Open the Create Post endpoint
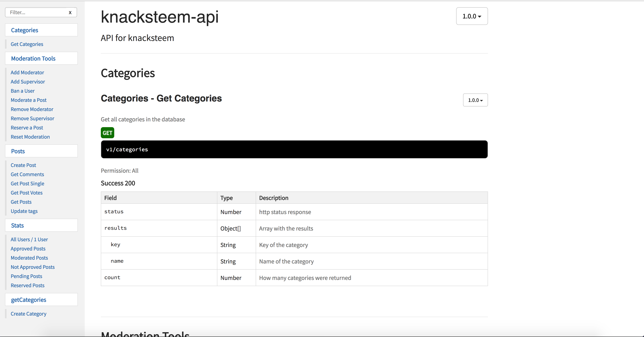The image size is (644, 337). 23,165
